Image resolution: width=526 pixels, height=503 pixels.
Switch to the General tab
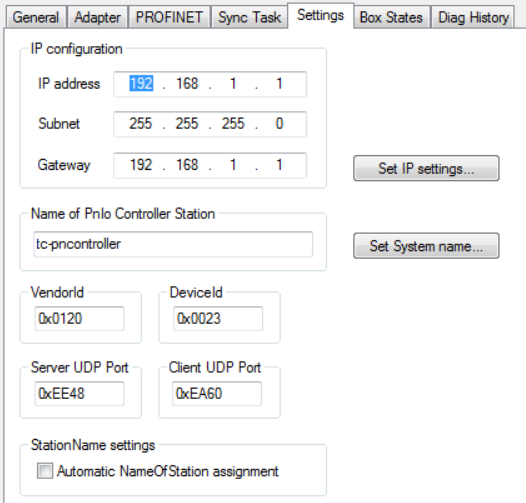pos(36,17)
